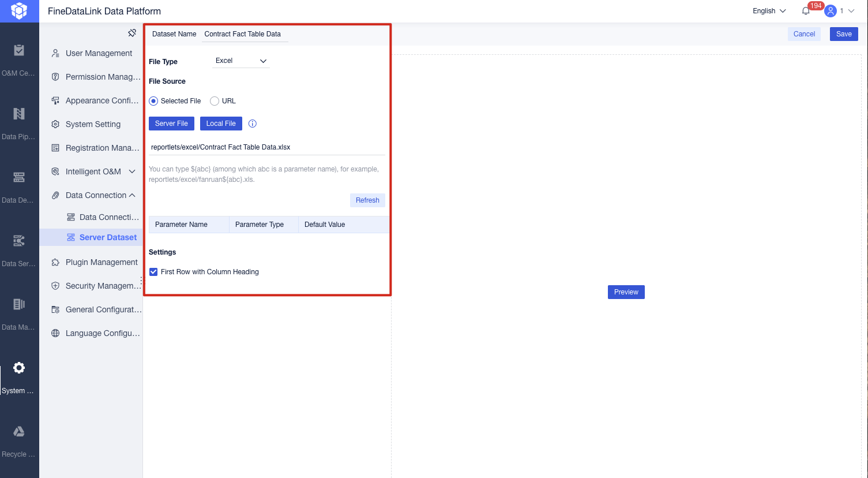Click the pin icon above the menu

(132, 33)
